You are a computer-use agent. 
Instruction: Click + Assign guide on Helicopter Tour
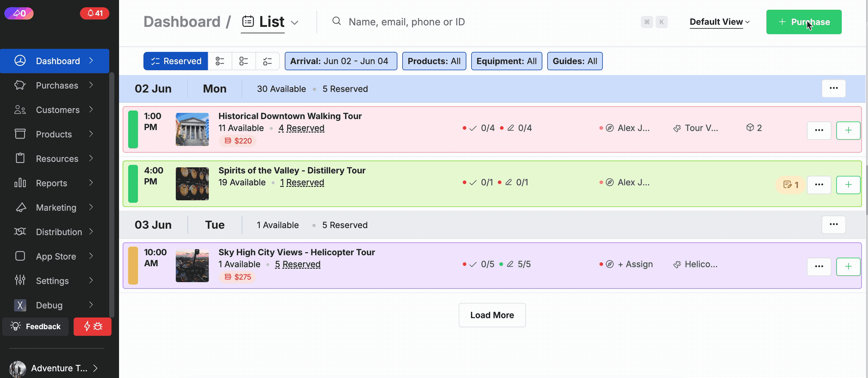635,264
